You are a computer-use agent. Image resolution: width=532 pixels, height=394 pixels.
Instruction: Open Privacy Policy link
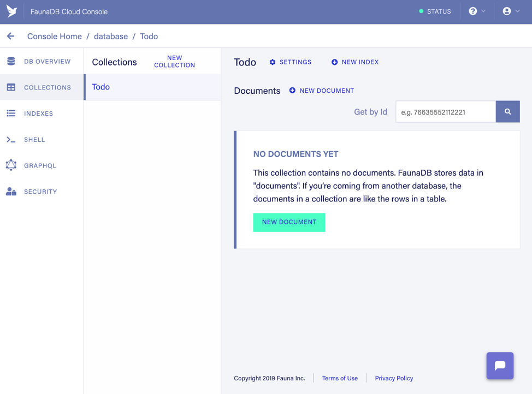(394, 378)
